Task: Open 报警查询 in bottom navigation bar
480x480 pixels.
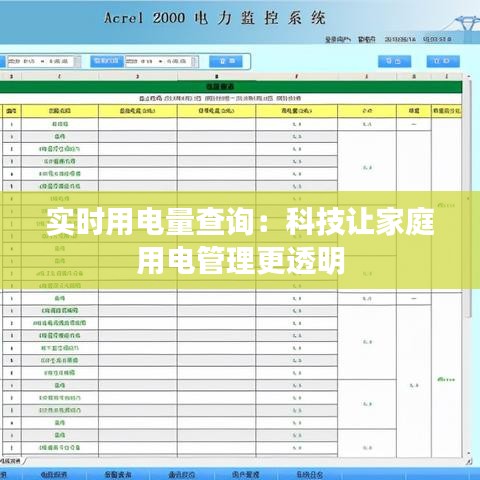Action: (x=118, y=475)
